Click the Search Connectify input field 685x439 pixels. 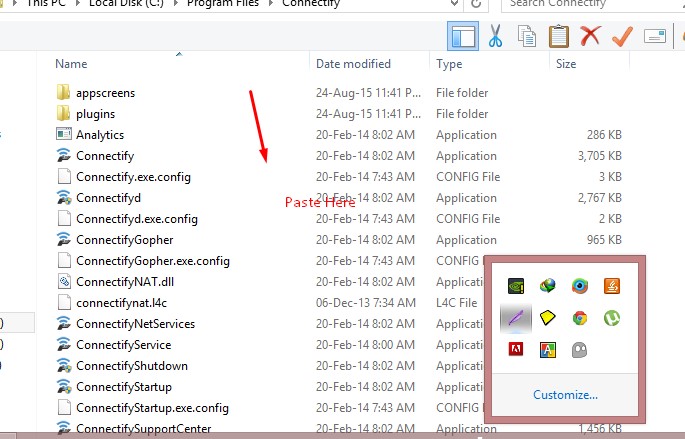593,4
